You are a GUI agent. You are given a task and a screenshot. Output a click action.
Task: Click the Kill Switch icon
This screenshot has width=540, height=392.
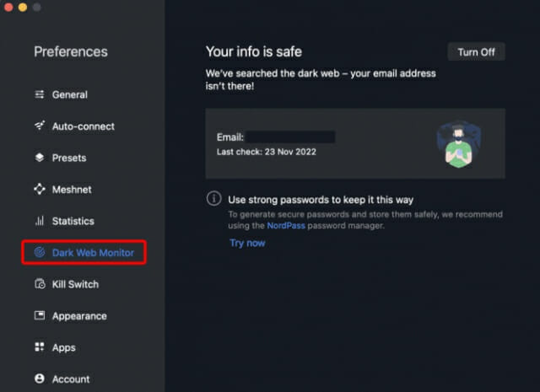coord(39,284)
